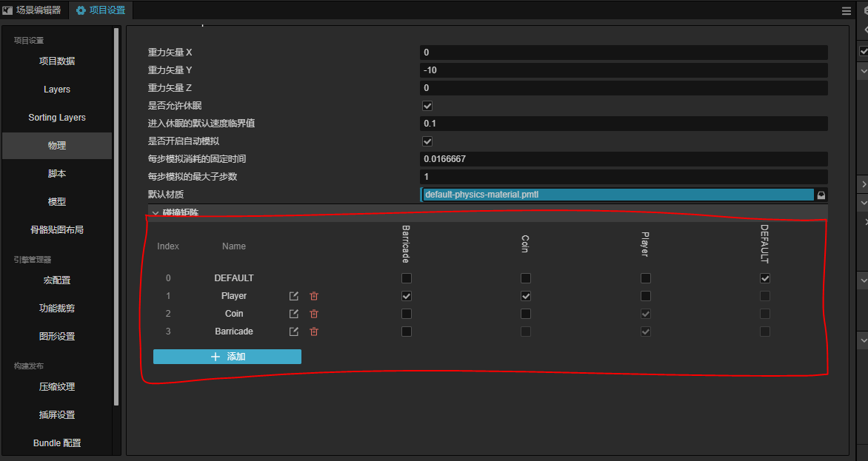Collapse the 碰撞矩阵 section
868x461 pixels.
(x=156, y=213)
